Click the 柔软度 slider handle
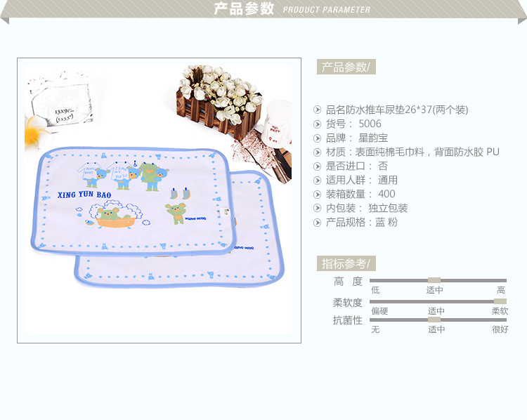This screenshot has width=527, height=420. [x=500, y=301]
